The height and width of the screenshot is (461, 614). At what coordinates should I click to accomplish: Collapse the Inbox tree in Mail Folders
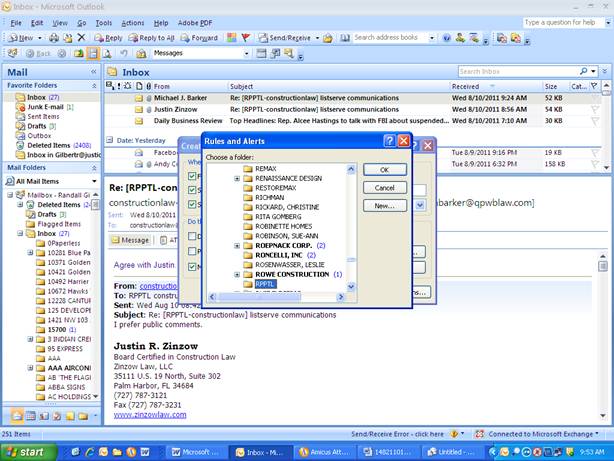[x=20, y=233]
